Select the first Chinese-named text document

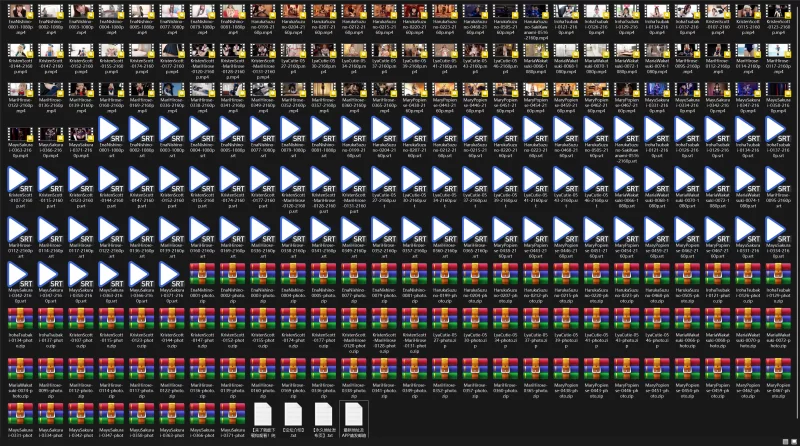pyautogui.click(x=263, y=420)
